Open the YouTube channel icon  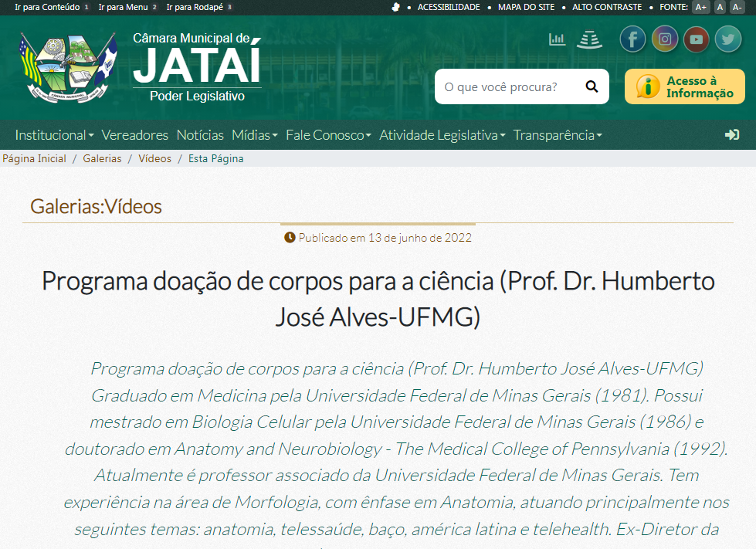click(696, 39)
